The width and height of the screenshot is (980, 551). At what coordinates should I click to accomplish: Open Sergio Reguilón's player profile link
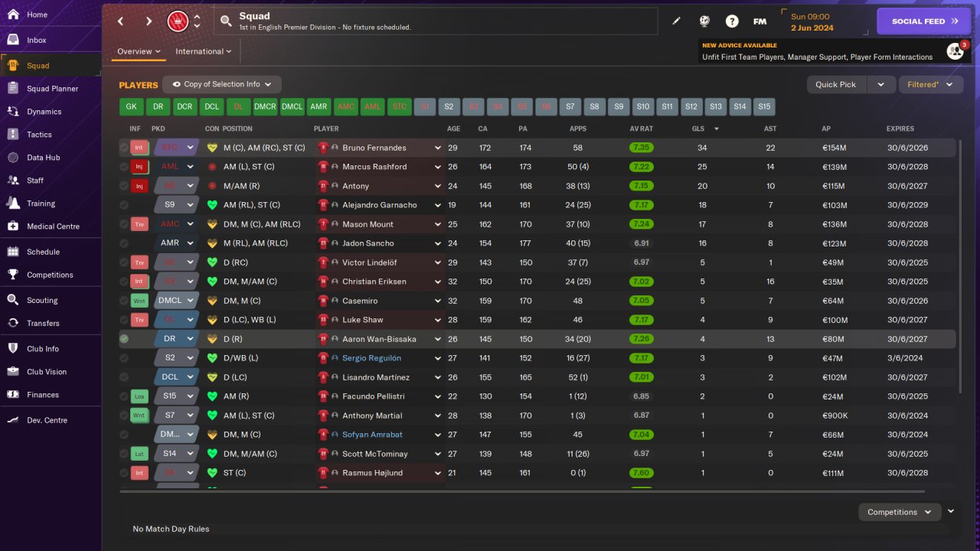(x=371, y=358)
